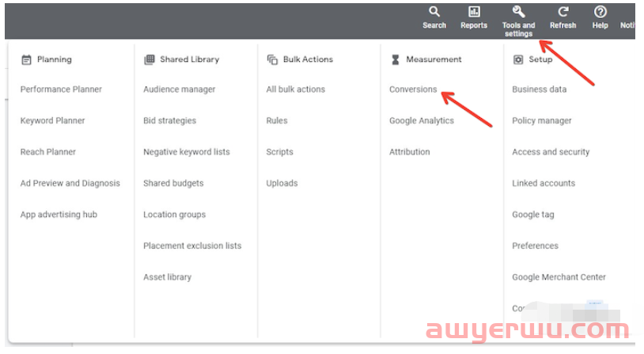The image size is (644, 354).
Task: Open Google Analytics
Action: (422, 120)
